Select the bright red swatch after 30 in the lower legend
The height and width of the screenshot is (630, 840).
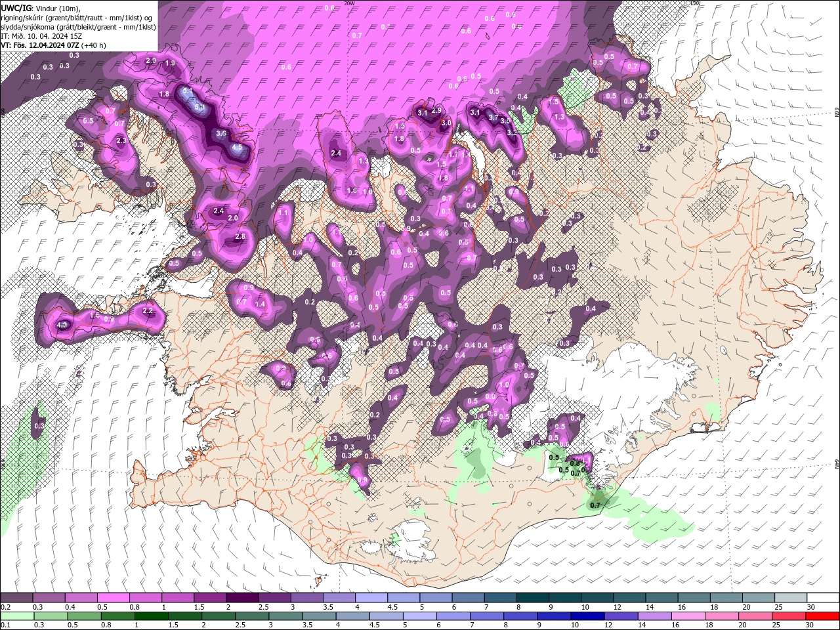coord(824,616)
